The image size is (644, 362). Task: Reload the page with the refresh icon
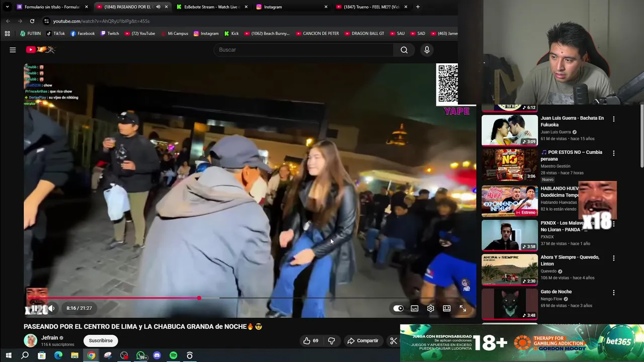click(x=32, y=21)
